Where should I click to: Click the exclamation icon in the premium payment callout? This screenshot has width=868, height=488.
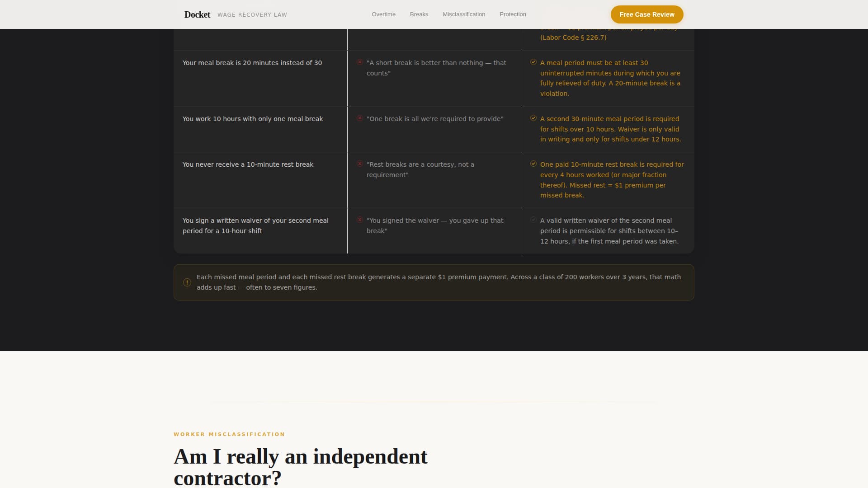(x=187, y=282)
